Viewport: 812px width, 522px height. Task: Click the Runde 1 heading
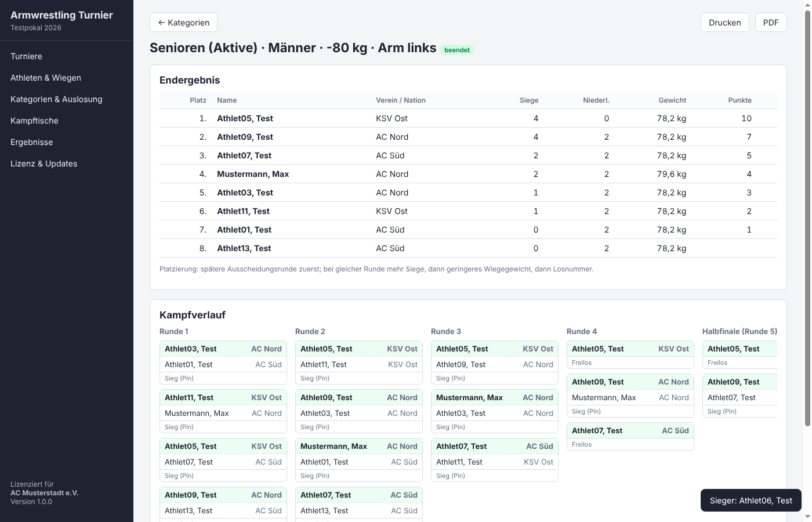(x=174, y=331)
